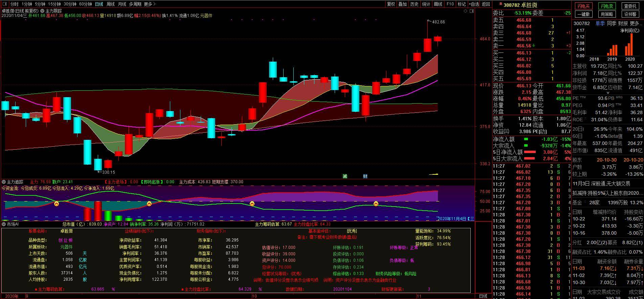Screen dimensions: 644x299
Task: Click the 财 marker at the chart bottom
Action: tap(365, 176)
